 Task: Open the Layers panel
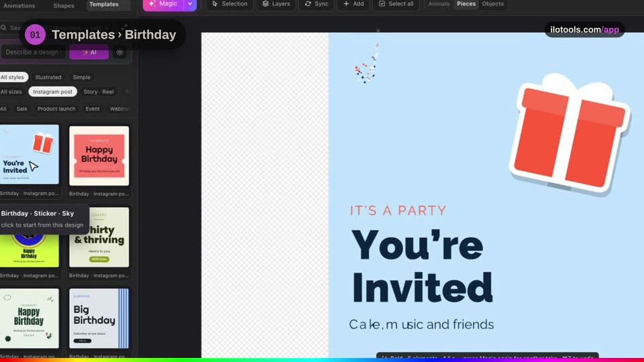point(276,4)
